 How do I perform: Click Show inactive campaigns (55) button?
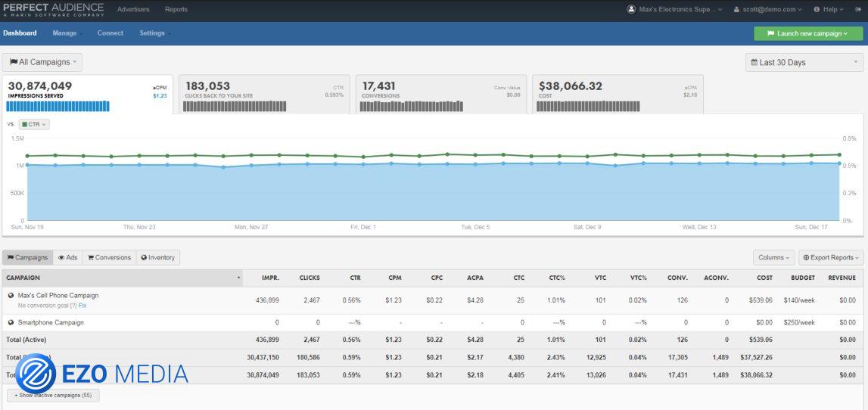53,395
